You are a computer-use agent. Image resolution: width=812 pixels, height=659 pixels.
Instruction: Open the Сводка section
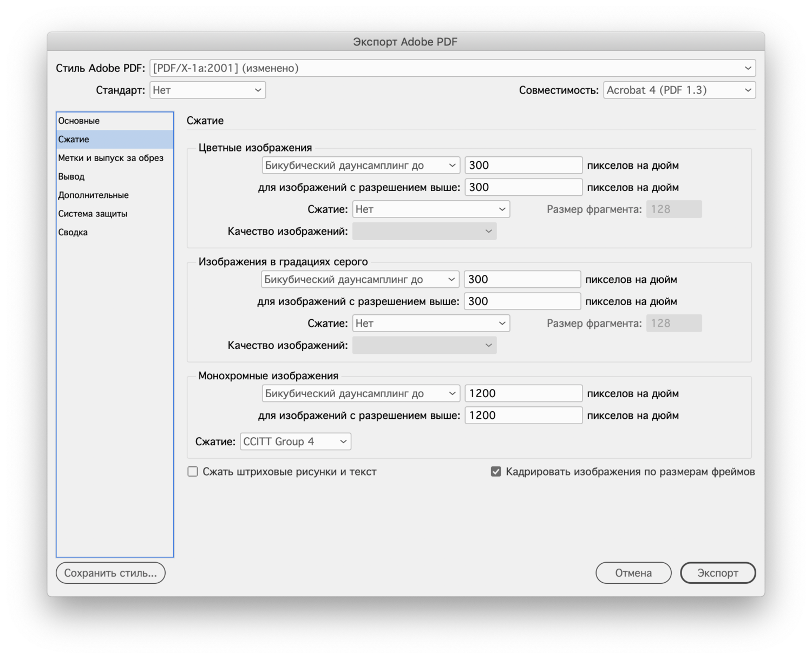click(x=115, y=232)
